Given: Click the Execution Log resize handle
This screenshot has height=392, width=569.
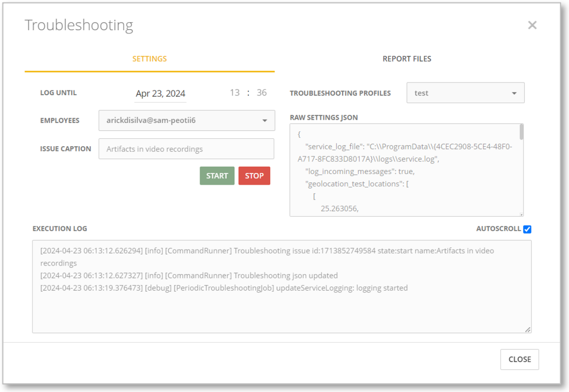Looking at the screenshot, I should 528,329.
